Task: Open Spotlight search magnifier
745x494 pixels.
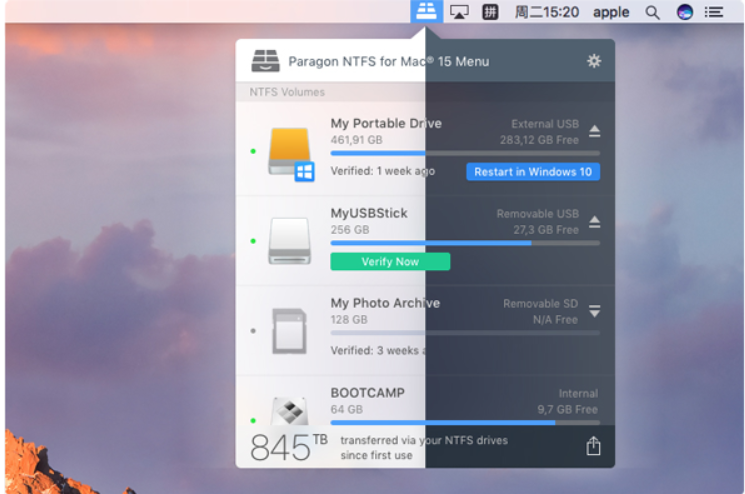Action: (652, 12)
